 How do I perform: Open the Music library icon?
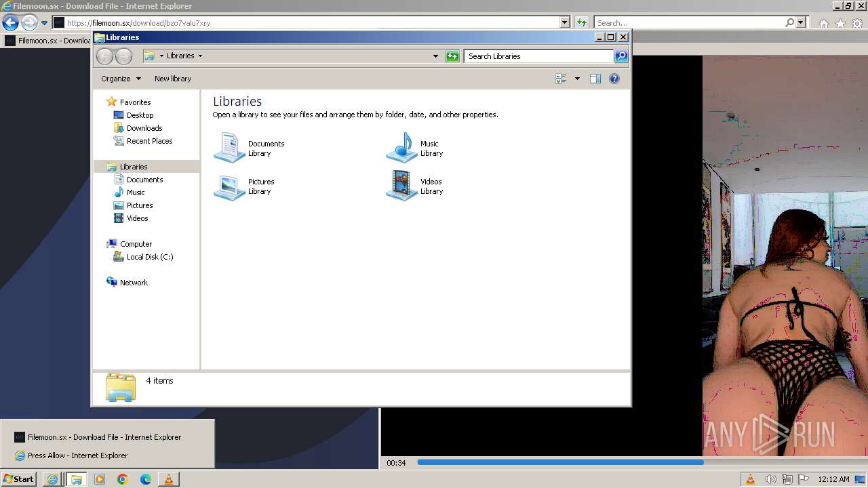(x=401, y=148)
